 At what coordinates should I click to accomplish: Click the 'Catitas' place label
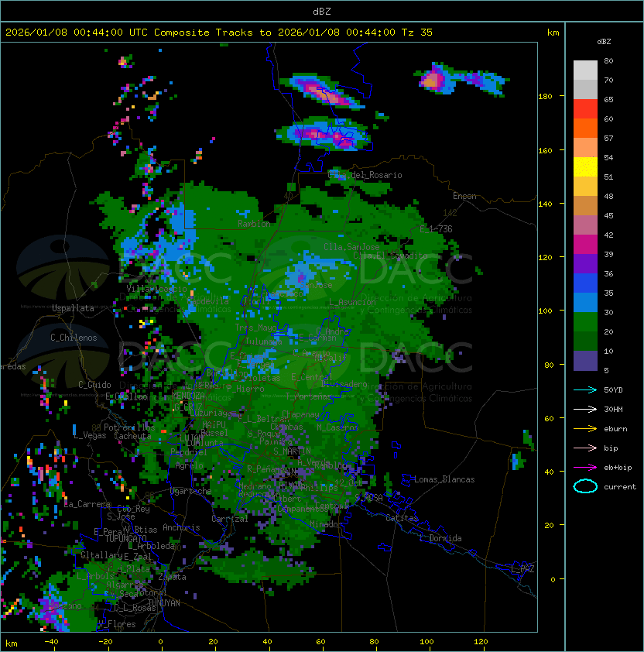(402, 518)
